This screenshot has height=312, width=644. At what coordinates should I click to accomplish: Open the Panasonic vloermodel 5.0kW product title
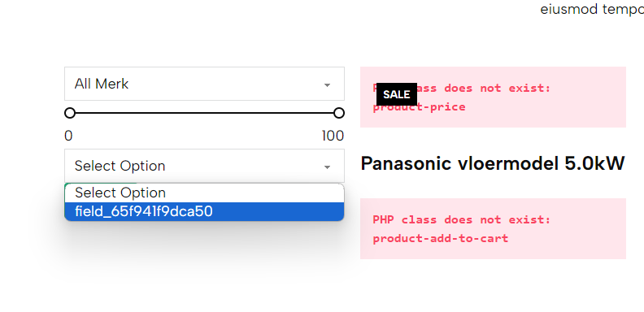(493, 164)
